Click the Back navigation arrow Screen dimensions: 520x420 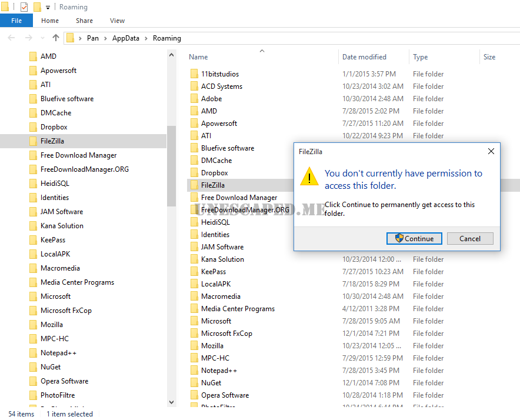pos(12,38)
